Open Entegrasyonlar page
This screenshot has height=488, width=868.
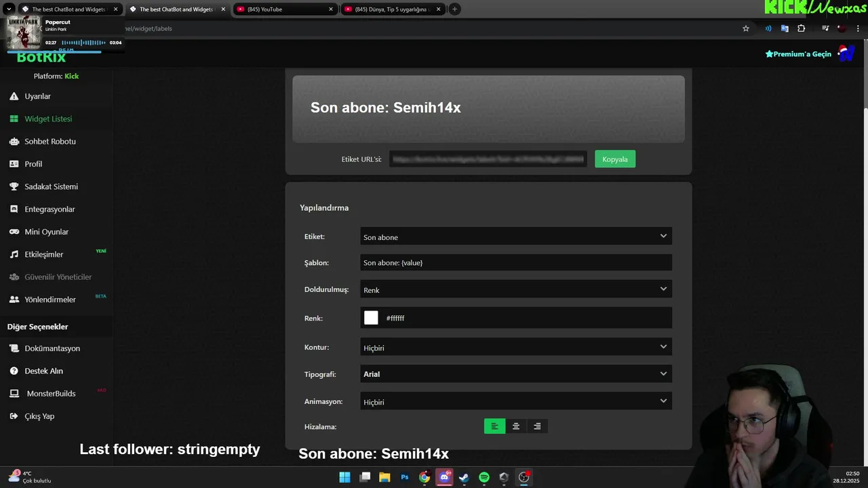click(50, 209)
